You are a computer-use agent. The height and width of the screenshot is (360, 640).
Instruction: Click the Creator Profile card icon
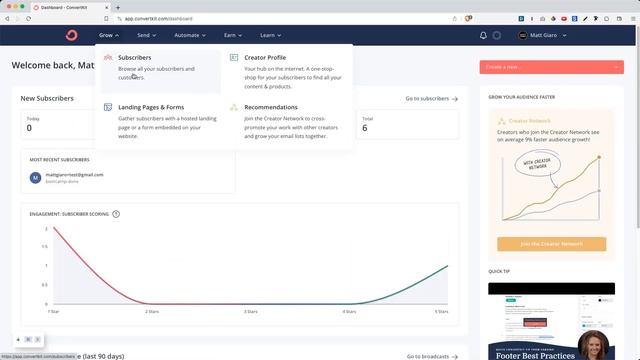tap(234, 58)
